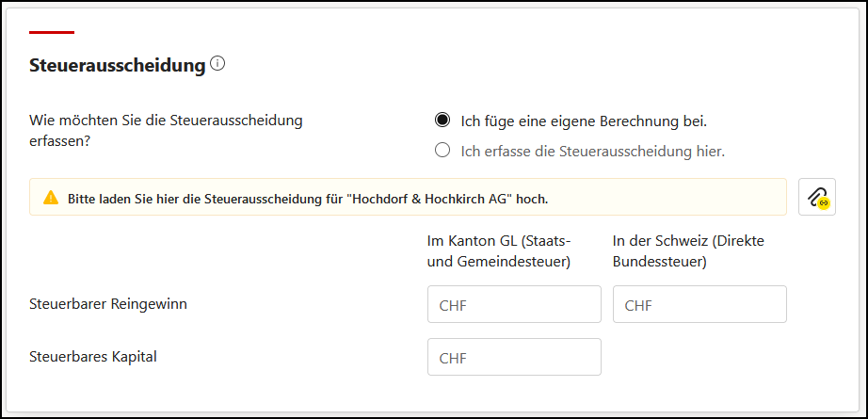Focus Steuerbarer Reingewinn field for Direkte Bundessteuer
This screenshot has height=419, width=868.
pos(699,304)
